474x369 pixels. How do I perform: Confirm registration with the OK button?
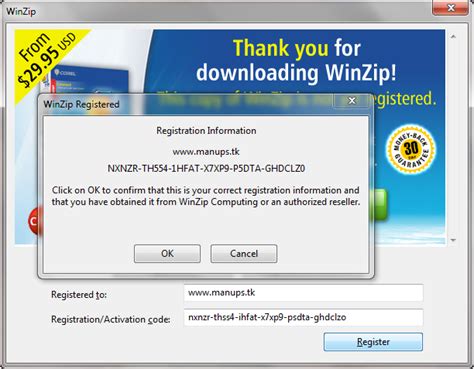[167, 254]
